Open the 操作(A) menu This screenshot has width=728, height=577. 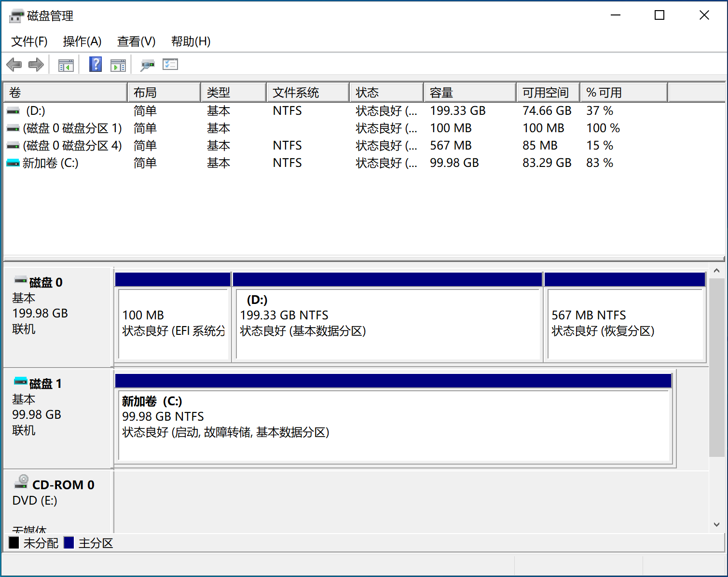coord(82,41)
